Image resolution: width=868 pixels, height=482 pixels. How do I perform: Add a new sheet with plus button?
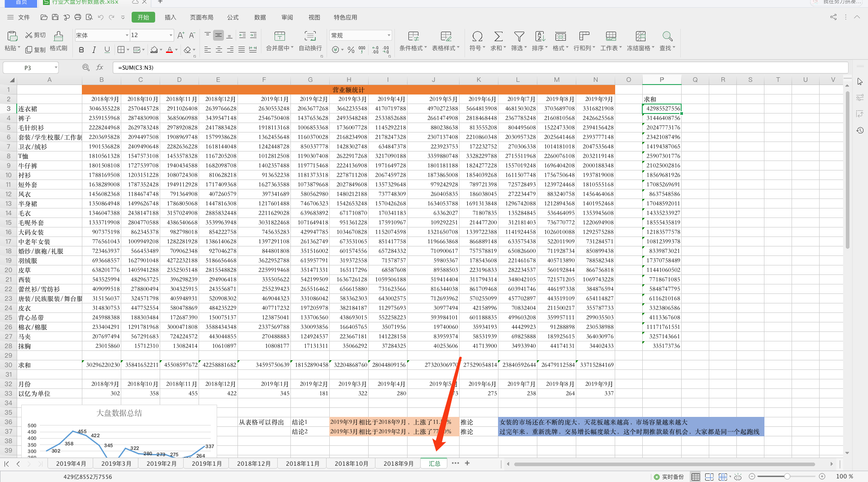(x=467, y=463)
